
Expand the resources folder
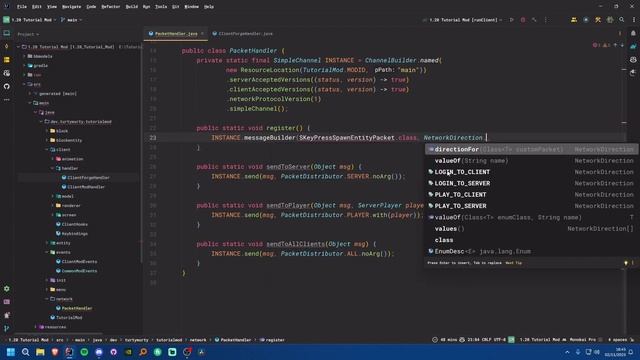pyautogui.click(x=36, y=327)
